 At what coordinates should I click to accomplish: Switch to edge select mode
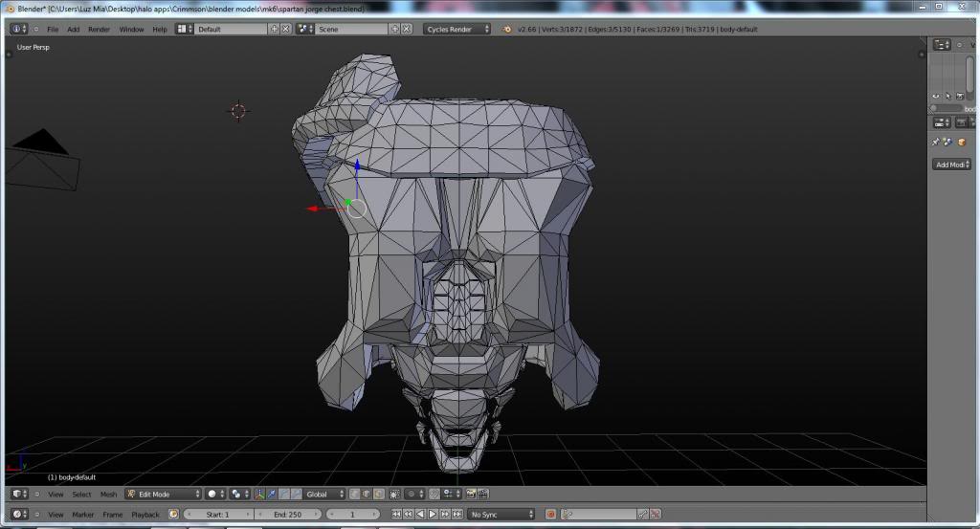point(367,494)
